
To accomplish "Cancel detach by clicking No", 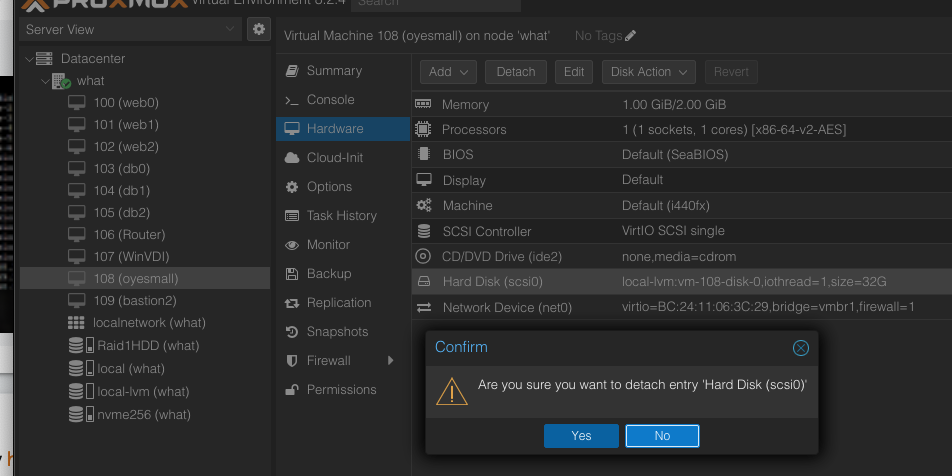I will (662, 436).
